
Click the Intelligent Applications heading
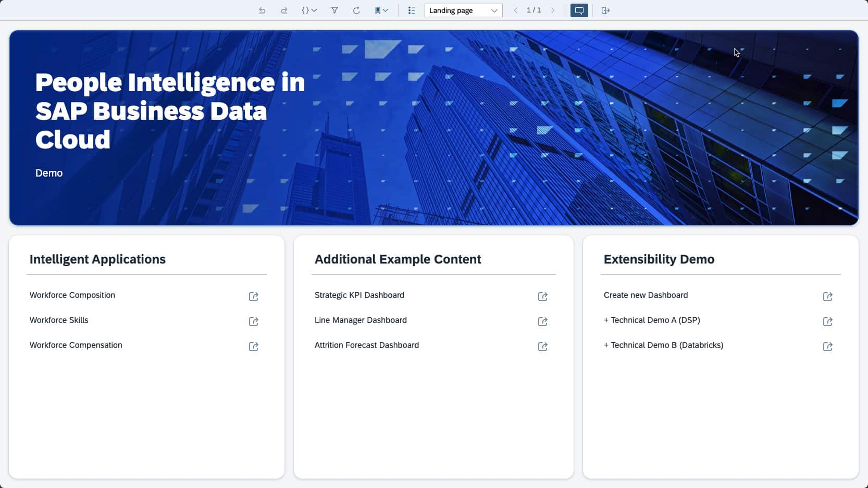pyautogui.click(x=97, y=259)
